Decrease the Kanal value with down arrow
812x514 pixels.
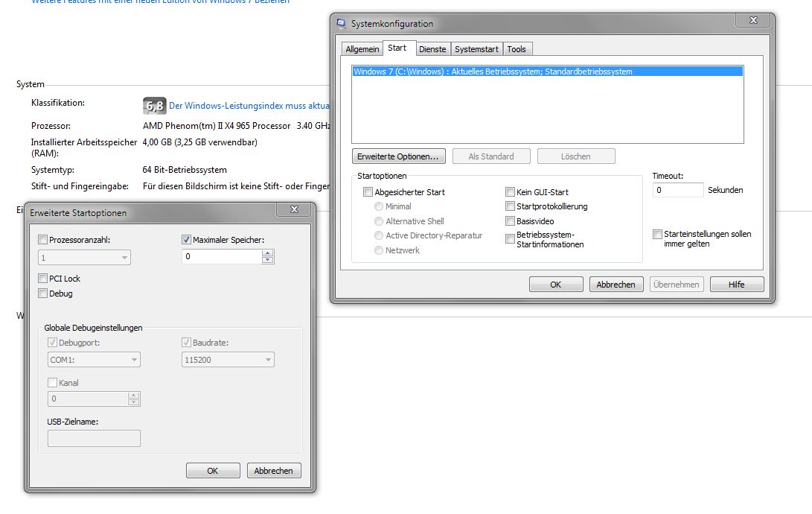pyautogui.click(x=134, y=402)
